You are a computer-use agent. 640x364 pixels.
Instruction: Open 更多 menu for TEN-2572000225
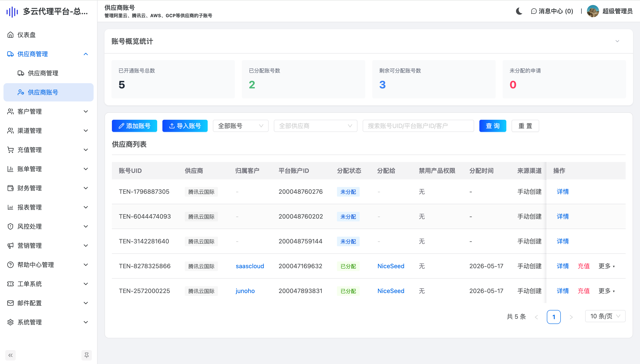coord(606,291)
